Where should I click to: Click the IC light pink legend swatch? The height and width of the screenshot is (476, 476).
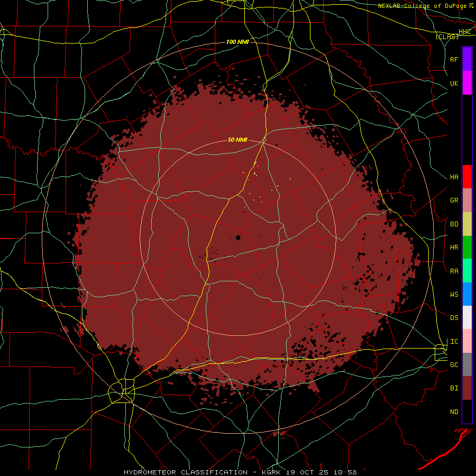[x=467, y=341]
